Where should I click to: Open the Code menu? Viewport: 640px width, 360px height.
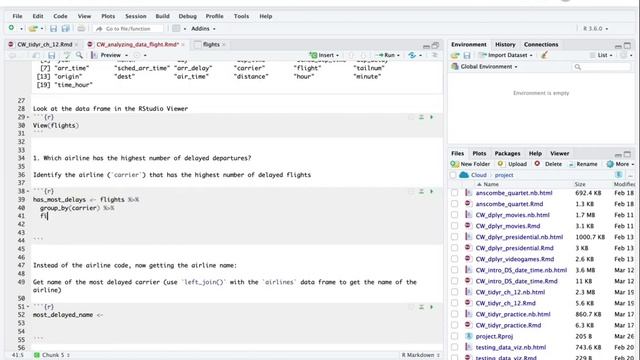tap(60, 16)
